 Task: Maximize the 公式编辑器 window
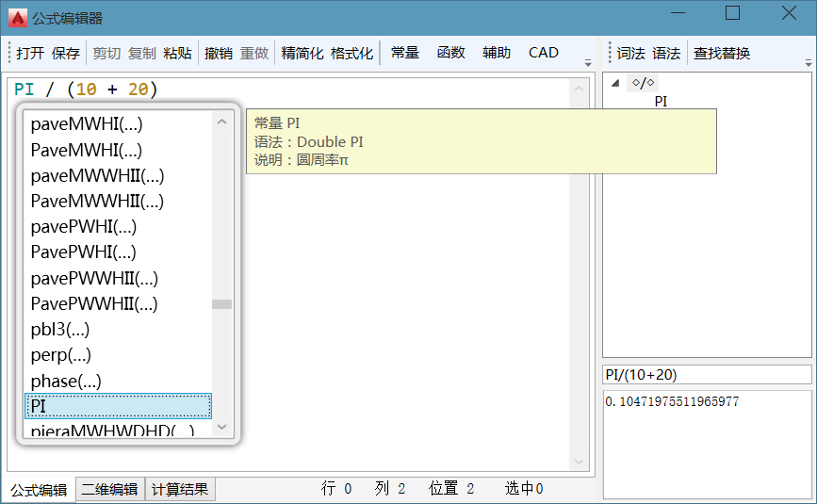pos(732,13)
